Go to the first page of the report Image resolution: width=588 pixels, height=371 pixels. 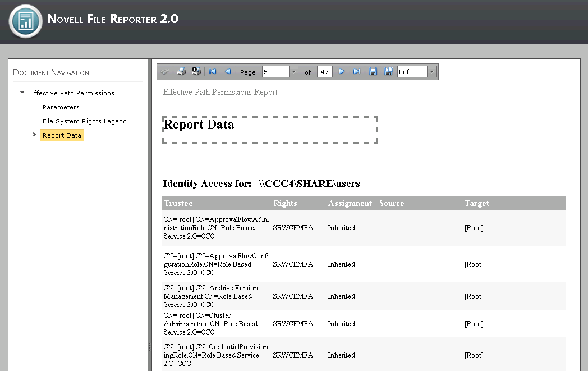click(213, 71)
